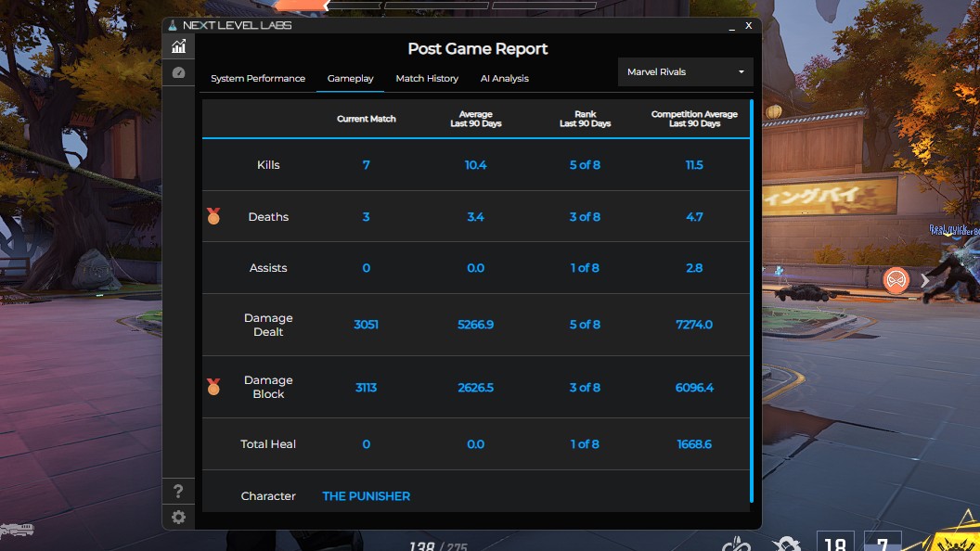
Task: Click the Damage Block rank 3 of 8
Action: [x=585, y=388]
